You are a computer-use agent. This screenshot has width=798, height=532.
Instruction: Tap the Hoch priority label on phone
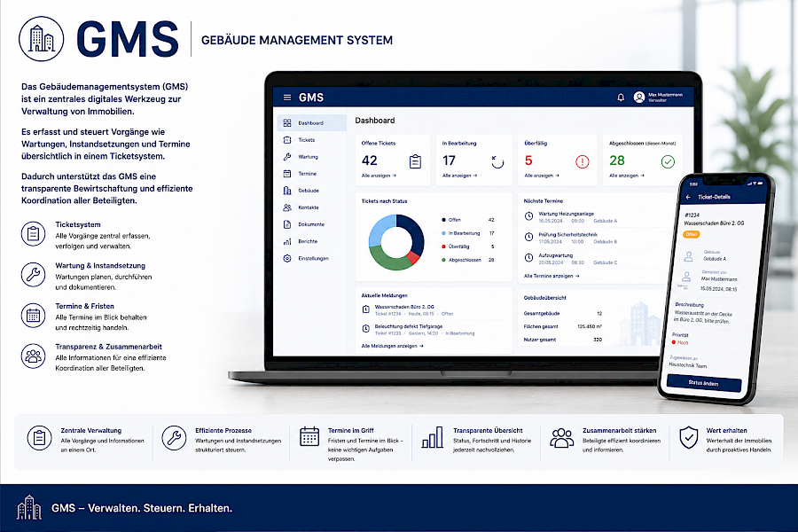[683, 342]
